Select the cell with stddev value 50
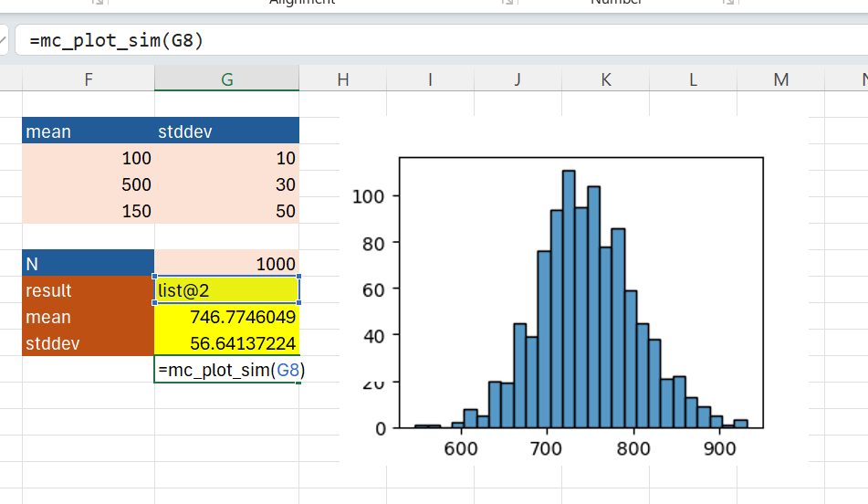The height and width of the screenshot is (504, 868). (227, 211)
